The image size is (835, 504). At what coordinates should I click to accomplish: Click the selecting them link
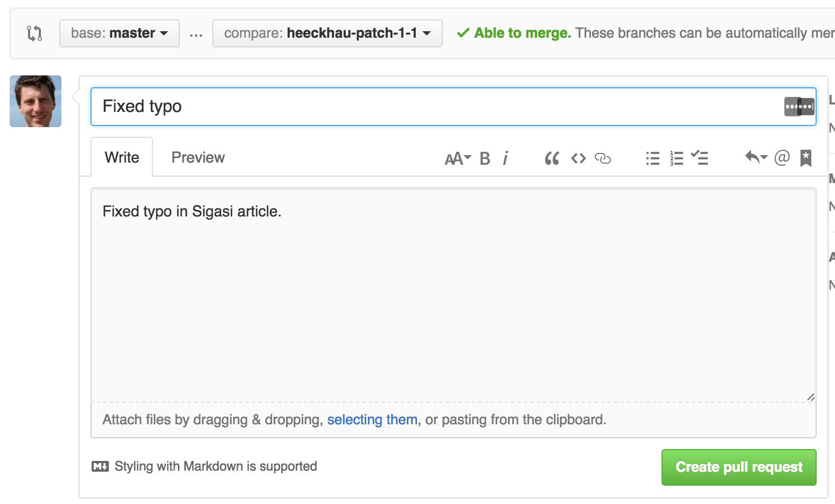(x=372, y=419)
